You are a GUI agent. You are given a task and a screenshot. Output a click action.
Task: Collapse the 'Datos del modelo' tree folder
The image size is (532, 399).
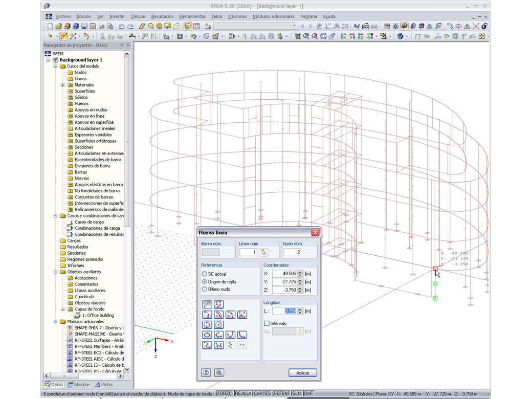coord(55,66)
